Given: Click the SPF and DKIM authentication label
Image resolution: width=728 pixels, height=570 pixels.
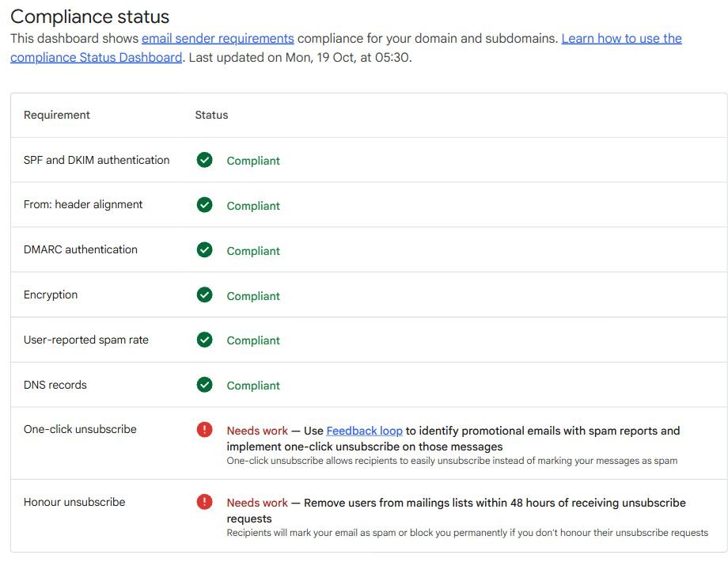Looking at the screenshot, I should [x=97, y=160].
